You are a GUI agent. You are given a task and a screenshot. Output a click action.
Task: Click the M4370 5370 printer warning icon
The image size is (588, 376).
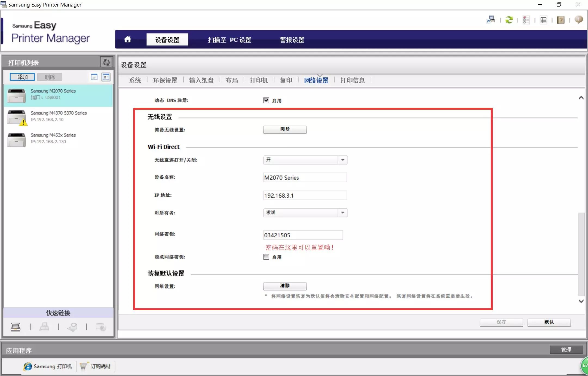point(23,122)
